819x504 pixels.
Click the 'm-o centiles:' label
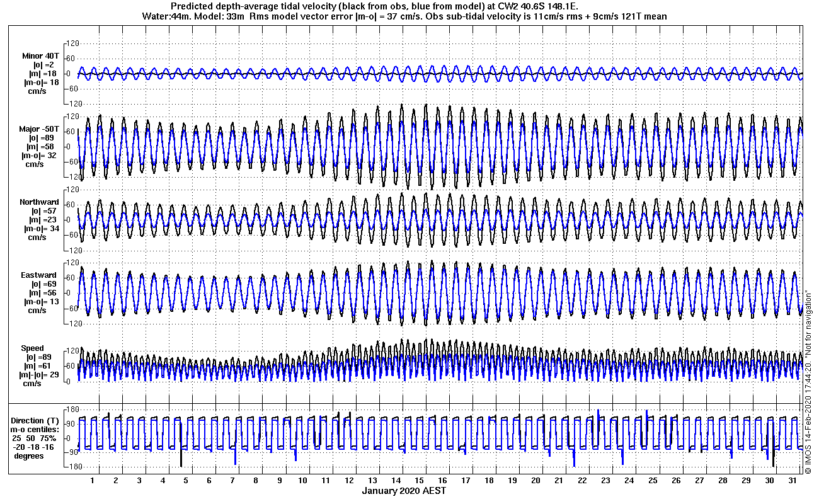tap(36, 429)
